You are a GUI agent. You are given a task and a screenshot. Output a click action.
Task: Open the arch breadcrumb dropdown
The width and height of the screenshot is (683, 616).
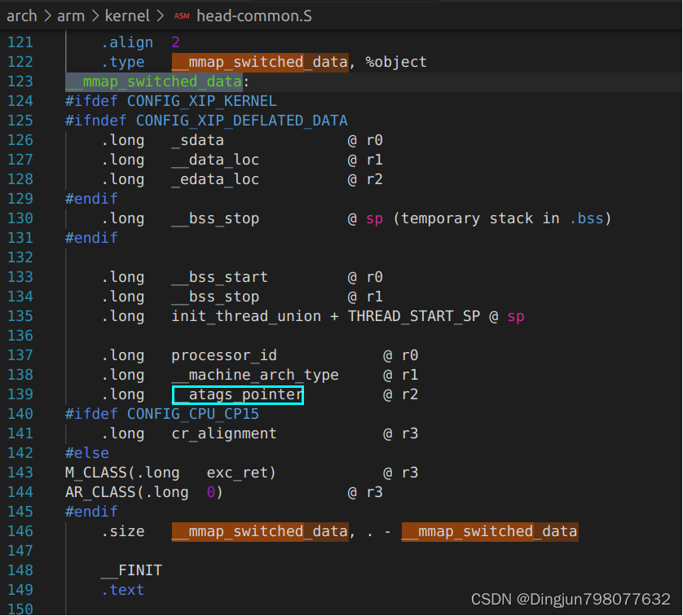(22, 15)
